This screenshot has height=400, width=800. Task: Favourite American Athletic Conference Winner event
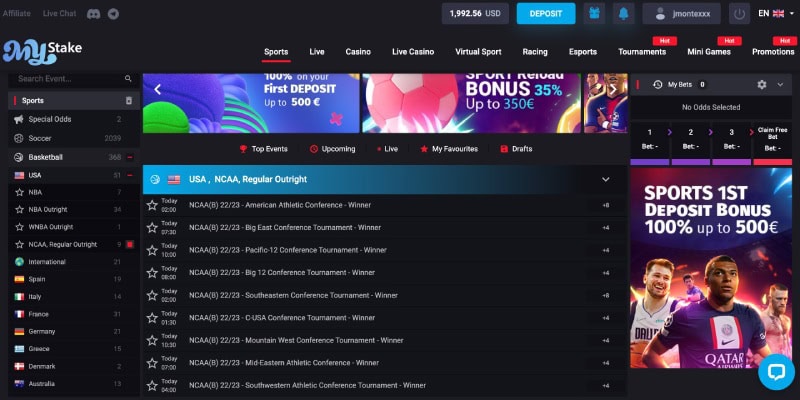click(152, 205)
